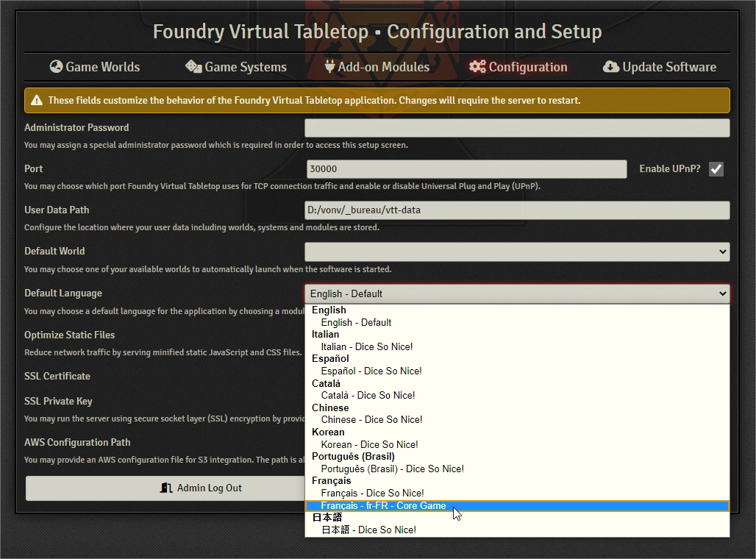Click the Admin Log Out button
The width and height of the screenshot is (756, 559).
click(x=165, y=488)
